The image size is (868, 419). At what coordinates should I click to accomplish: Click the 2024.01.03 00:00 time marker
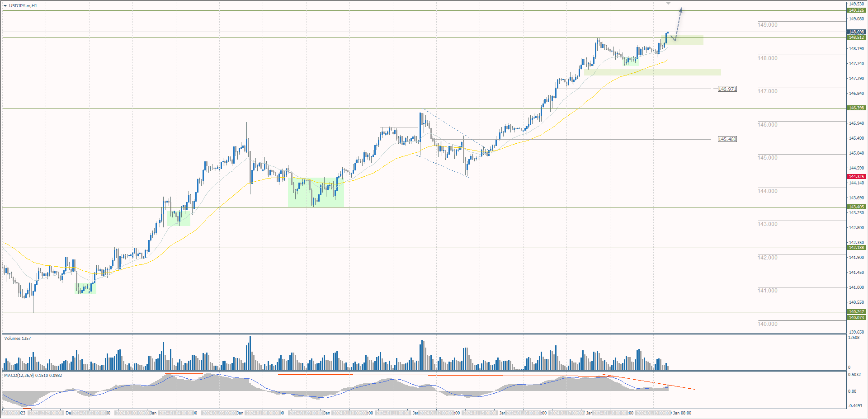pos(132,413)
